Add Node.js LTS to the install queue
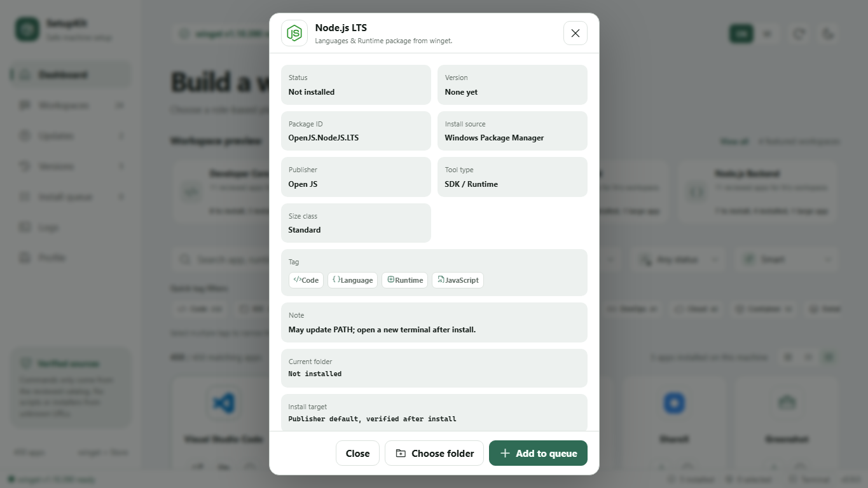This screenshot has width=868, height=488. coord(538,453)
